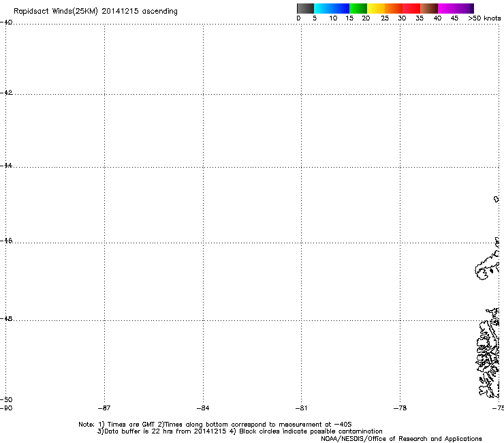Click the peninsula coastline outline below -46 latitude

[487, 264]
